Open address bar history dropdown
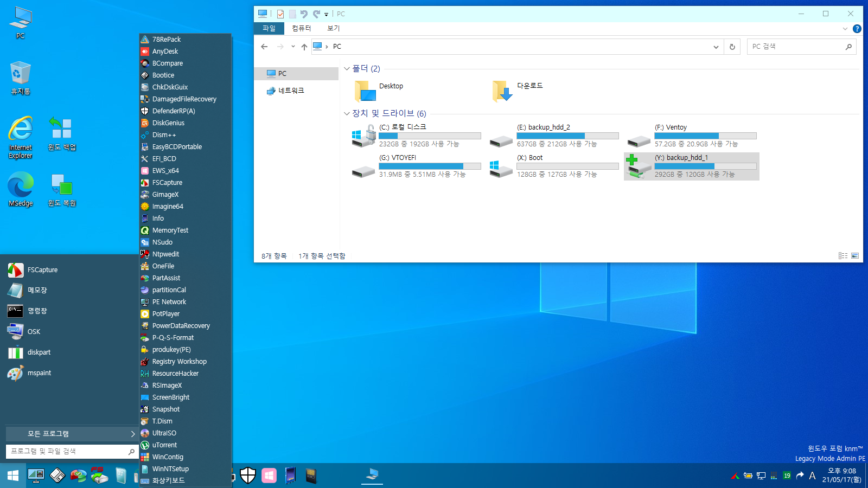Viewport: 868px width, 488px height. tap(716, 47)
